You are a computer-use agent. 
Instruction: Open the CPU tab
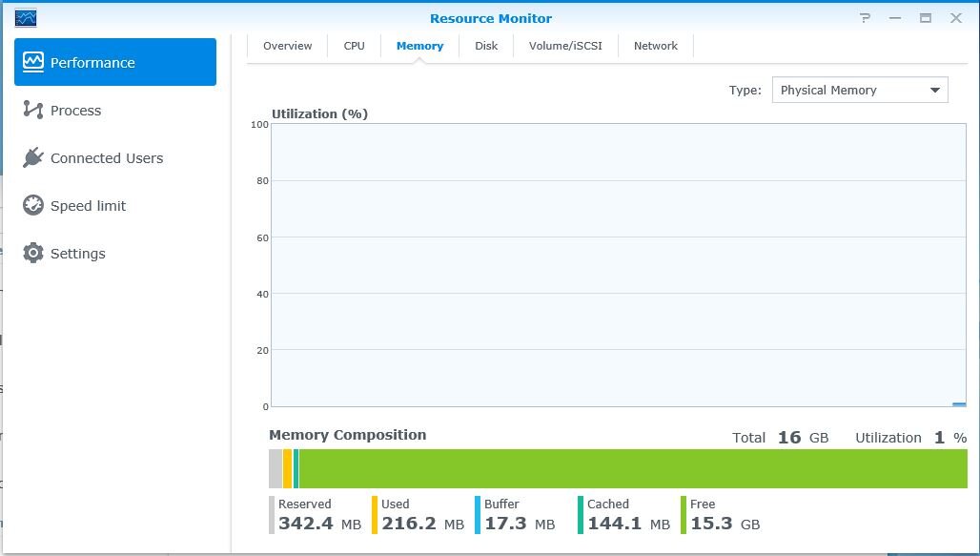click(x=354, y=46)
